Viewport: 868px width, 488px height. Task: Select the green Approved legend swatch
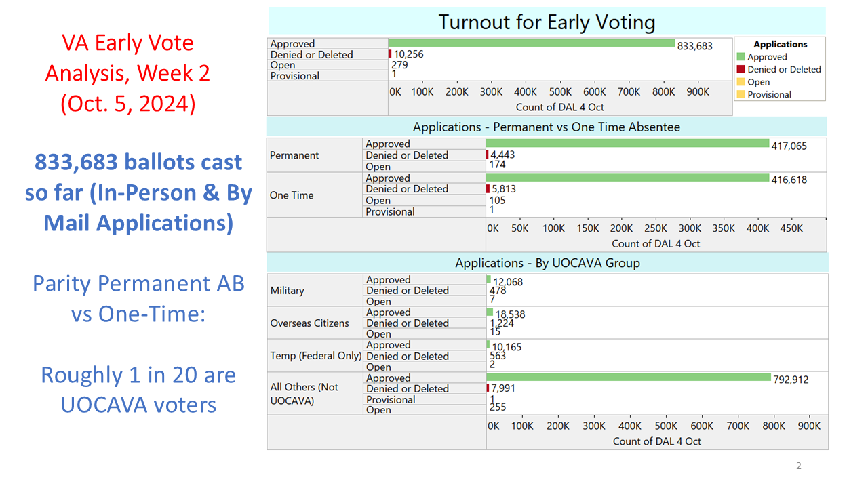coord(743,56)
